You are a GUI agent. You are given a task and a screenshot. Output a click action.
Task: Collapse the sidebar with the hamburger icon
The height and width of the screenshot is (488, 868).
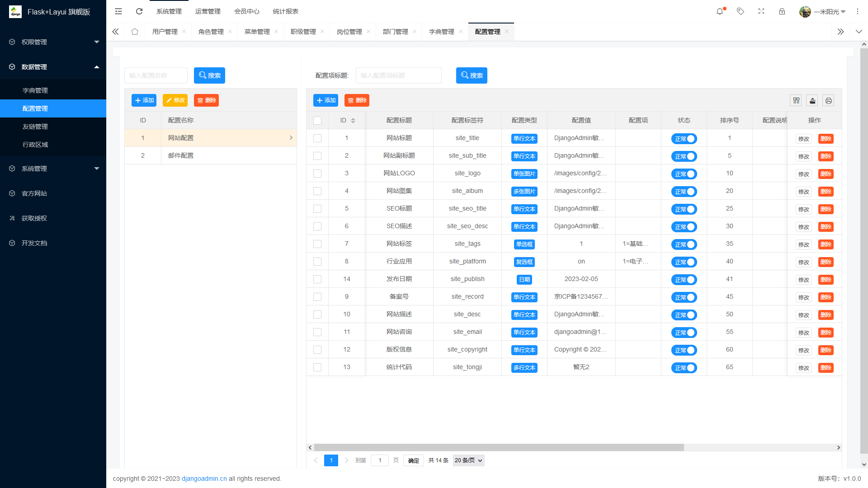(118, 11)
